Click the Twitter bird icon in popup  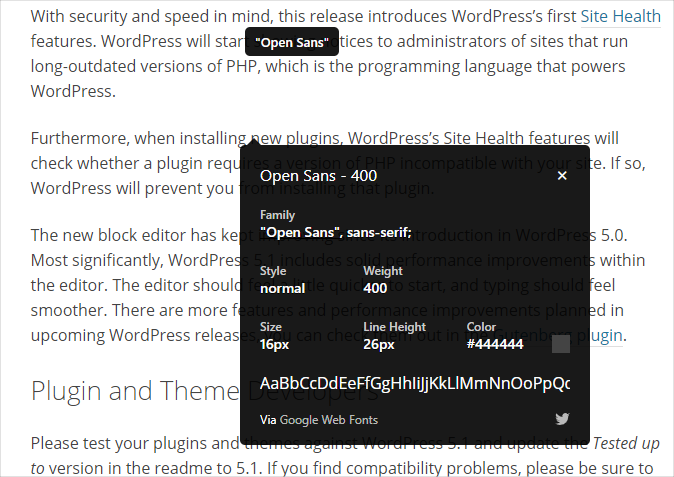click(562, 420)
